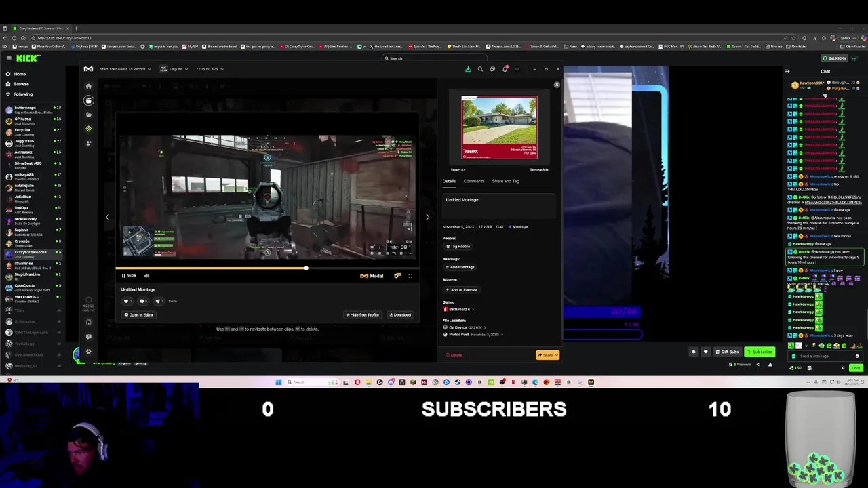The width and height of the screenshot is (868, 488).
Task: Enter fullscreen on the clip player
Action: pyautogui.click(x=410, y=276)
